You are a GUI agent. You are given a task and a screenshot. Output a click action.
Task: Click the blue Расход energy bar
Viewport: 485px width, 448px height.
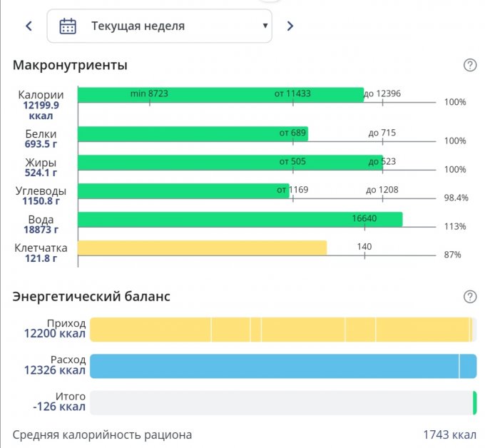pyautogui.click(x=282, y=366)
